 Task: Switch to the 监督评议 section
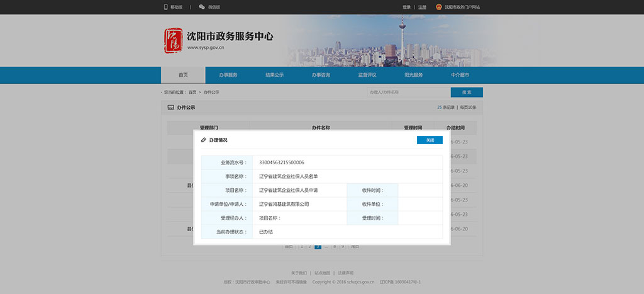tap(367, 75)
